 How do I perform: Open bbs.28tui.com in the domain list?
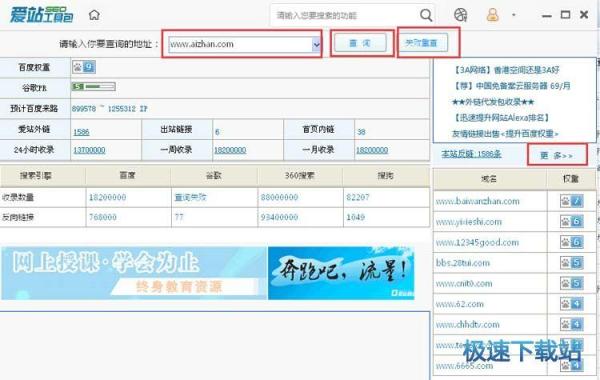[x=463, y=263]
